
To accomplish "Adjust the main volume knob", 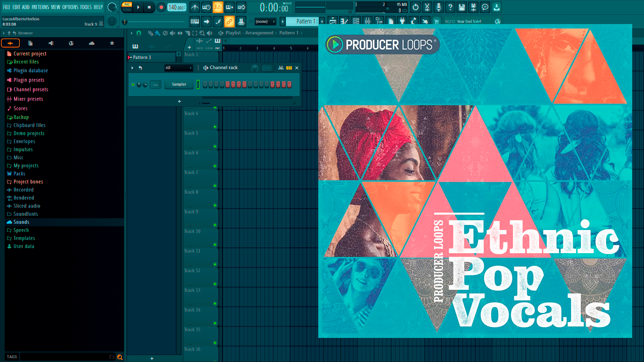I will pyautogui.click(x=112, y=7).
